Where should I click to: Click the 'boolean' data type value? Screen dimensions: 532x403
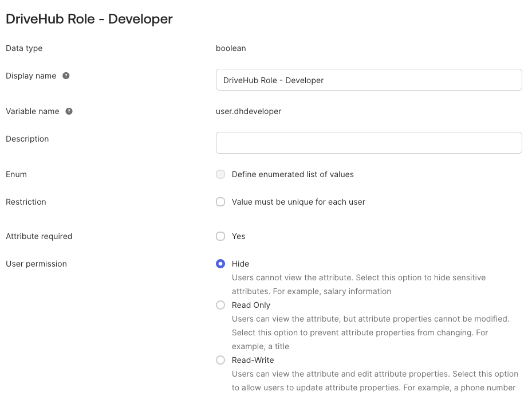point(231,48)
